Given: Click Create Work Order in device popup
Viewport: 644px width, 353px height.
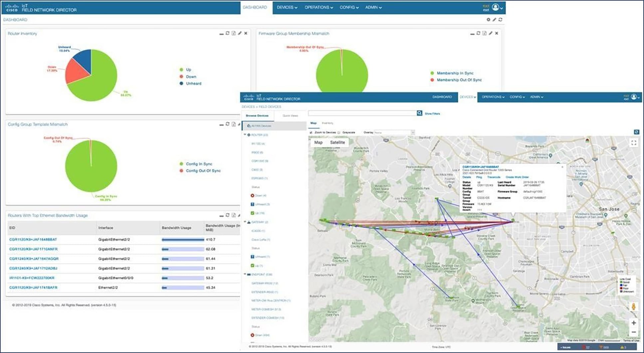Looking at the screenshot, I should [517, 177].
